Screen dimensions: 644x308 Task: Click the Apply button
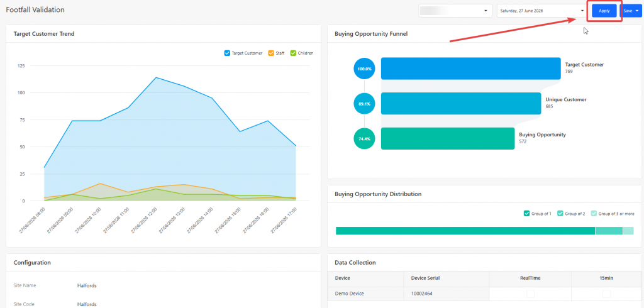tap(604, 11)
